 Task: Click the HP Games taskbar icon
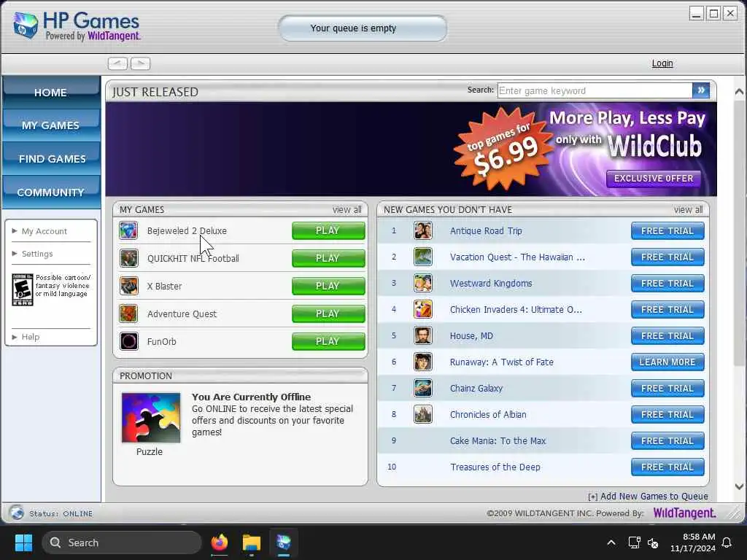pyautogui.click(x=284, y=542)
